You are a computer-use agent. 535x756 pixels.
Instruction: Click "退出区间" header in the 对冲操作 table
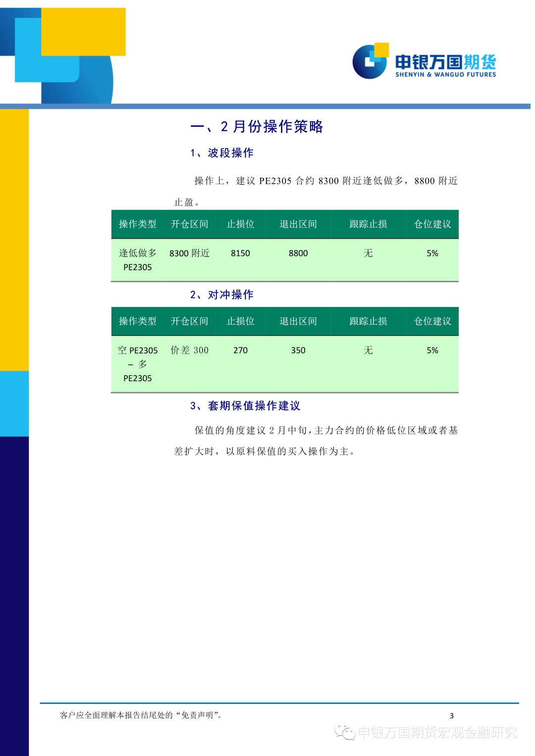tap(298, 321)
